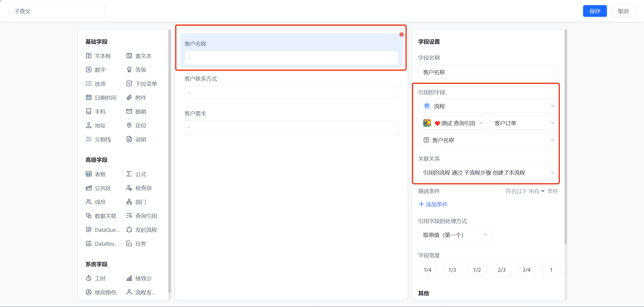Add the 下拉菜单 dropdown menu field icon

click(x=129, y=84)
